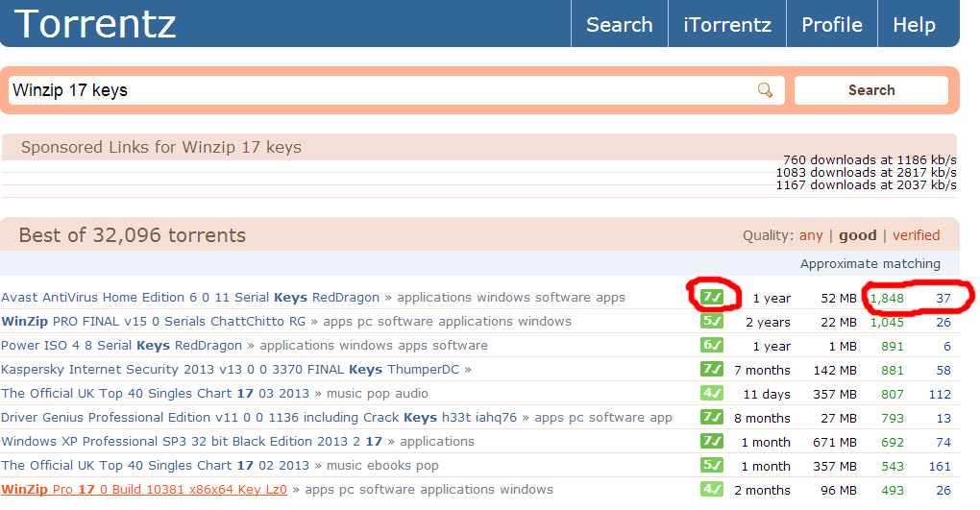Viewport: 980px width, 510px height.
Task: Click the Torrentz logo
Action: tap(95, 24)
